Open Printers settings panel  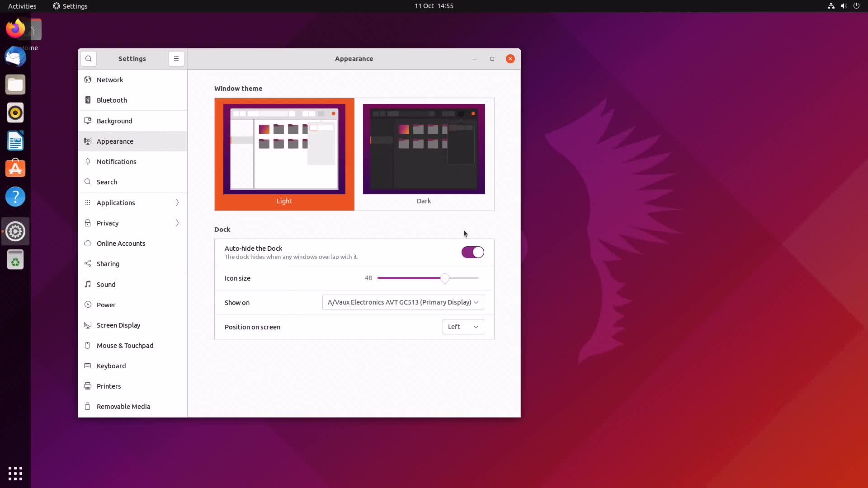click(132, 386)
